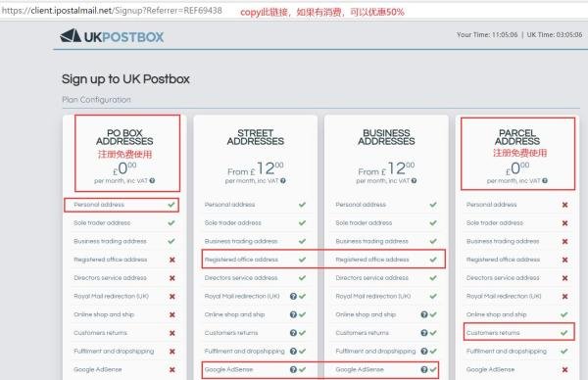588x380 pixels.
Task: Click the UK Postbox logo
Action: point(112,36)
